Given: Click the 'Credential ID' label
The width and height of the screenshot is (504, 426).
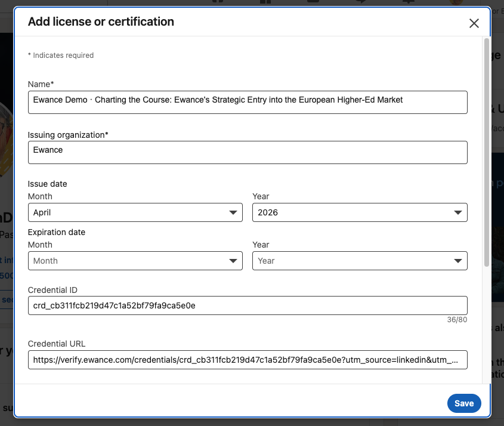Looking at the screenshot, I should 52,290.
